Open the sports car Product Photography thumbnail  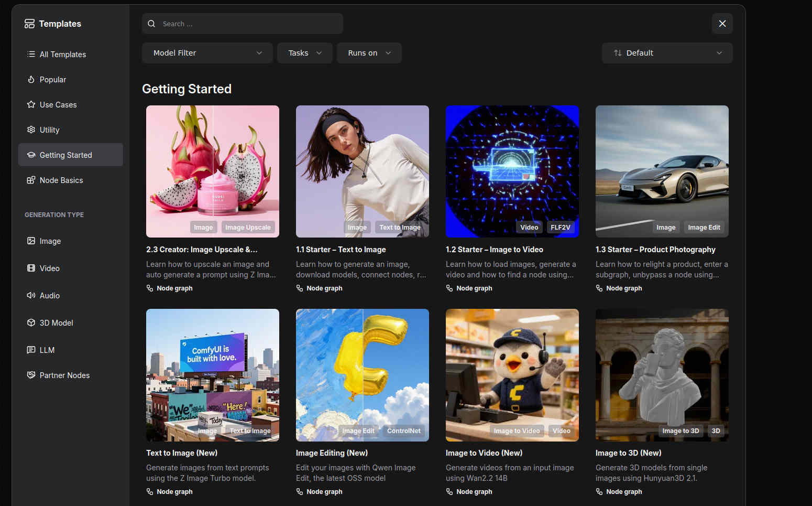pyautogui.click(x=662, y=171)
